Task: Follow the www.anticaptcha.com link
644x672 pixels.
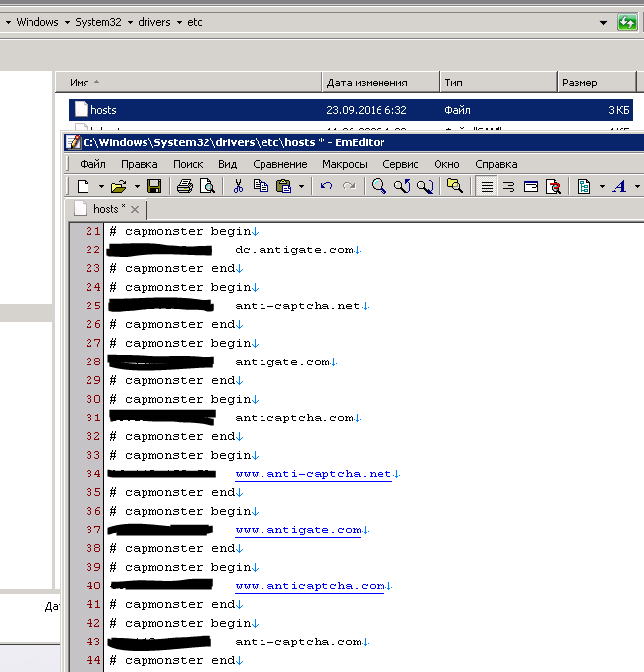Action: (310, 586)
